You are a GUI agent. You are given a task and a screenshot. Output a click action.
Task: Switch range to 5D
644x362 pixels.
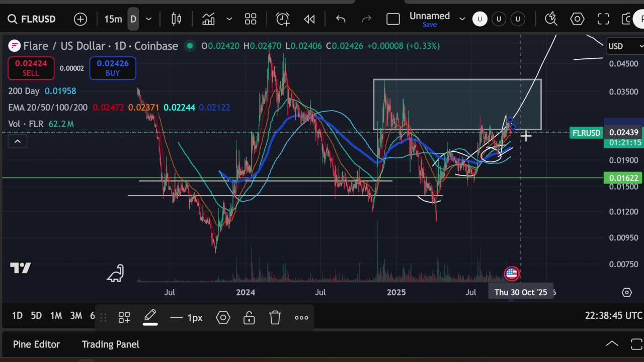click(x=36, y=316)
